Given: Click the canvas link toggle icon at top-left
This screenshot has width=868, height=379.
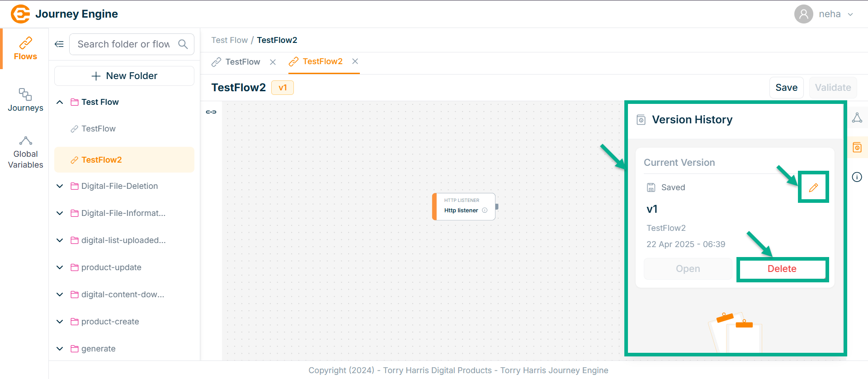Looking at the screenshot, I should 211,112.
